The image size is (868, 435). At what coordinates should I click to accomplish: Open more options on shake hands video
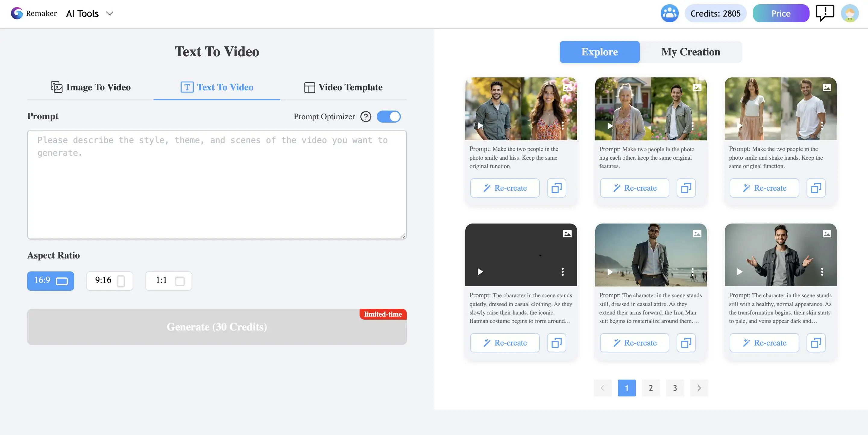(x=822, y=126)
